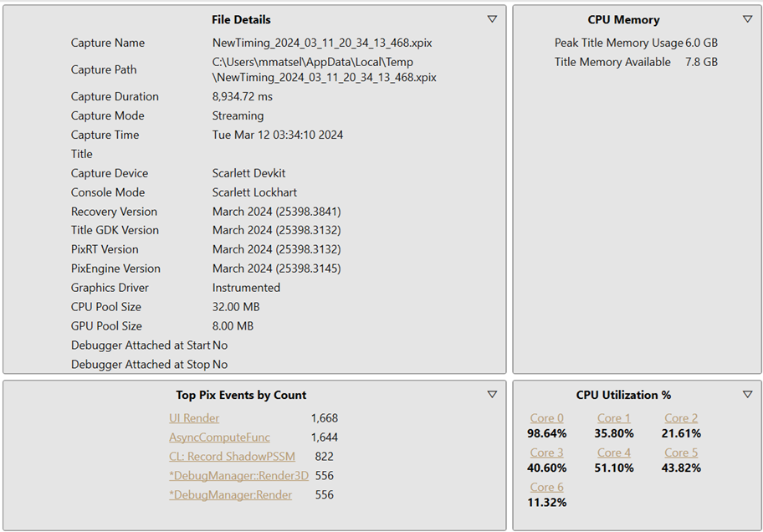763x532 pixels.
Task: Select the Core 5 link
Action: tap(681, 453)
